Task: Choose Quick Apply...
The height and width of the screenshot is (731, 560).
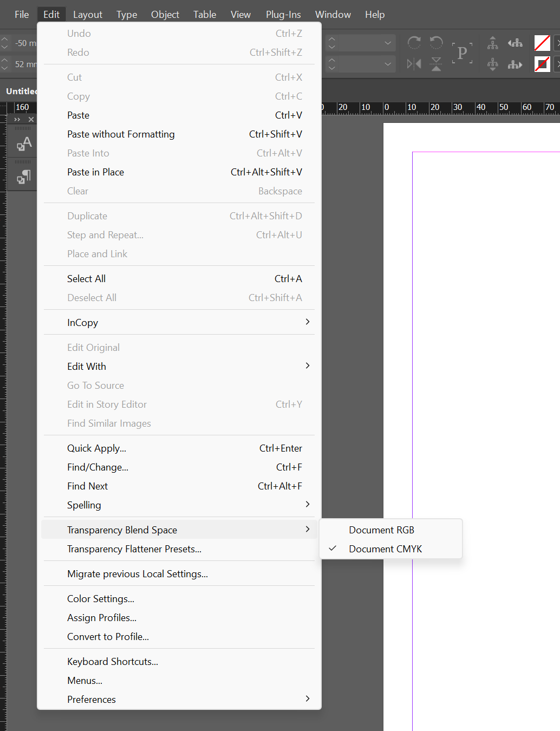Action: (179, 448)
